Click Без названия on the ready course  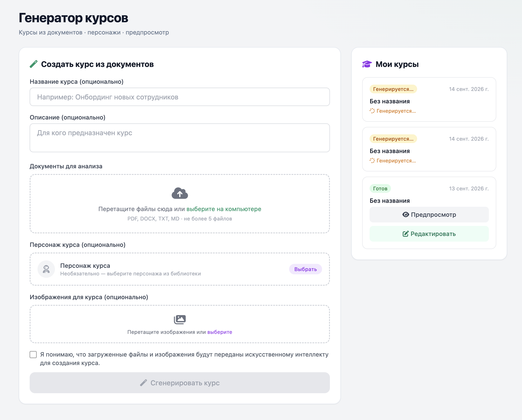click(390, 201)
